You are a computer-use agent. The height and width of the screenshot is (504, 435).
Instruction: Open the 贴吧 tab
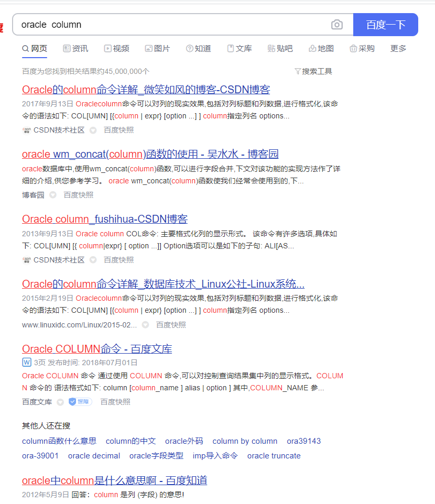280,49
